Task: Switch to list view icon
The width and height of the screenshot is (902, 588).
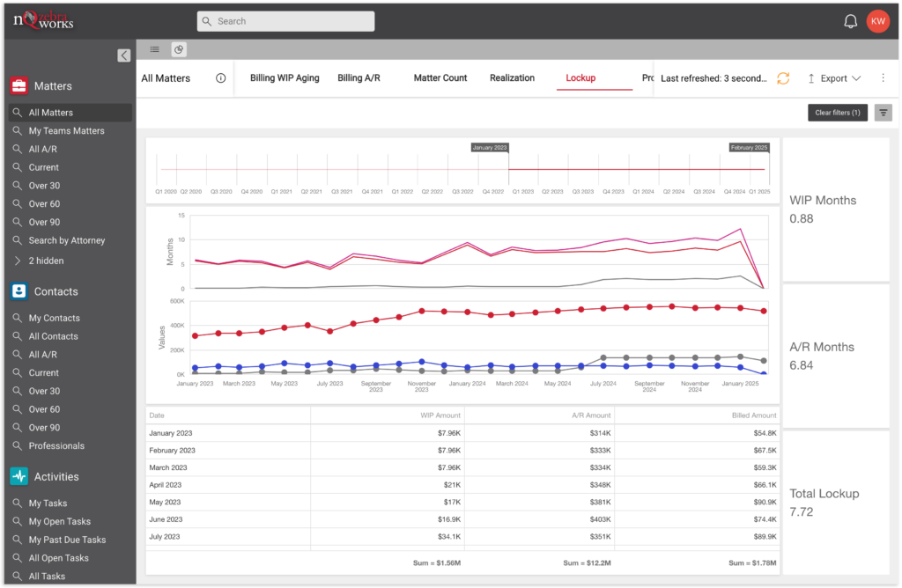Action: click(x=155, y=50)
